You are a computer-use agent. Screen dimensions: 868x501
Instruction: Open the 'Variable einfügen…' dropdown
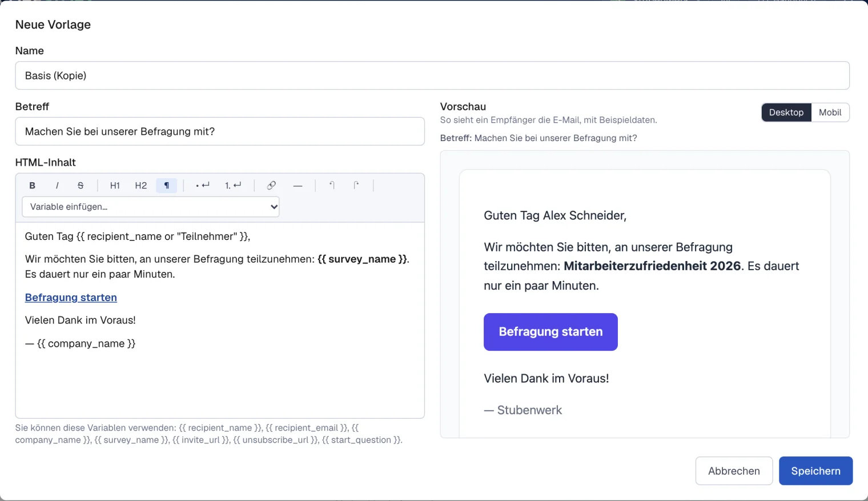tap(151, 207)
